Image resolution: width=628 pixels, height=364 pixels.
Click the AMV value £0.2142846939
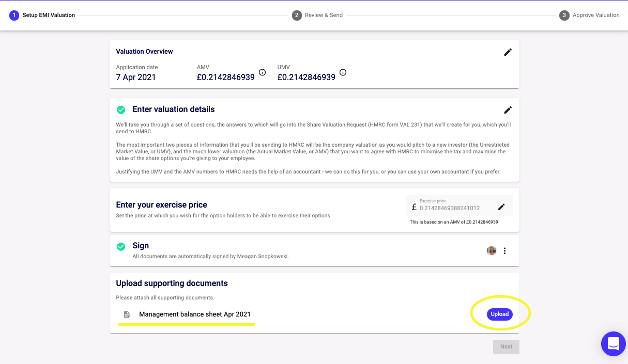[x=226, y=77]
